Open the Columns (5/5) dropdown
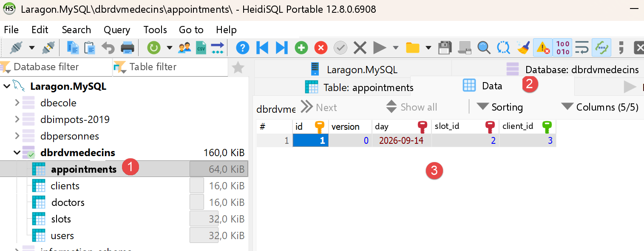This screenshot has height=251, width=644. 600,107
